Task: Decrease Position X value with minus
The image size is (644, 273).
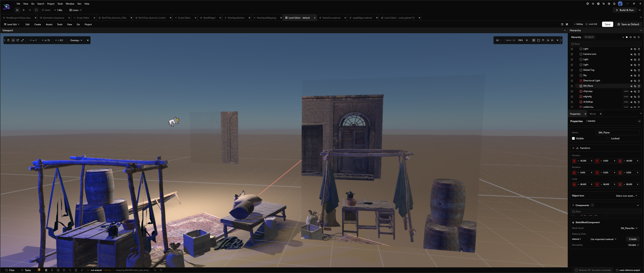Action: click(x=578, y=161)
